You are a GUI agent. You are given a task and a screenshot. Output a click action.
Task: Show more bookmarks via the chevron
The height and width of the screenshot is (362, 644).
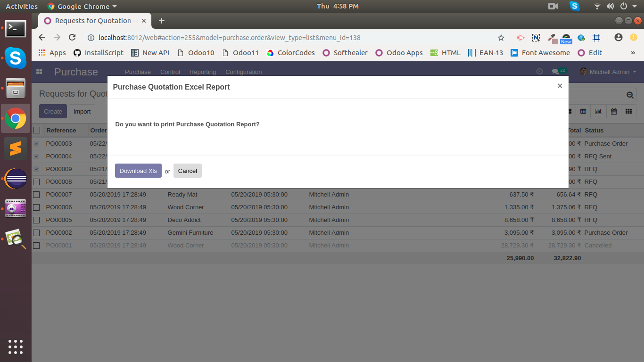[633, 53]
